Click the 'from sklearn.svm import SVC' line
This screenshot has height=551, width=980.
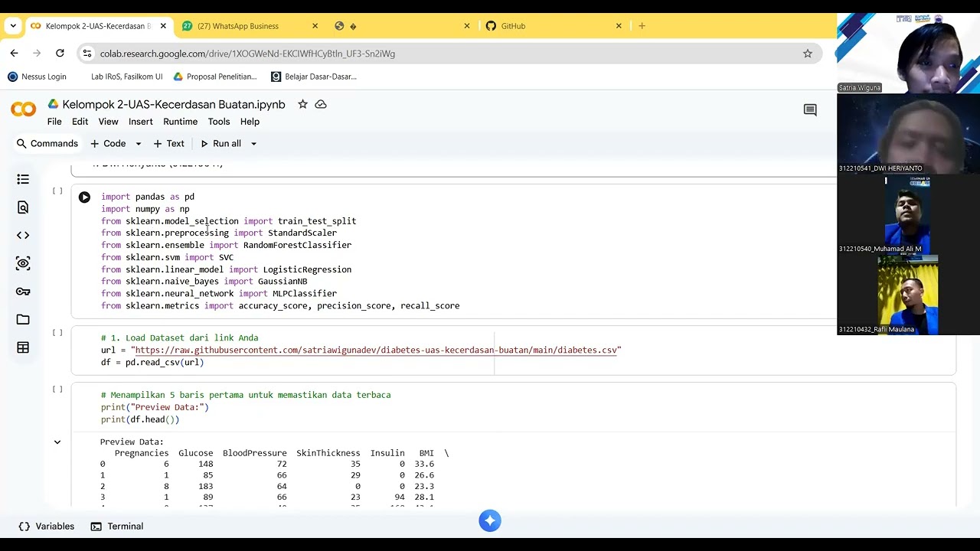[167, 257]
